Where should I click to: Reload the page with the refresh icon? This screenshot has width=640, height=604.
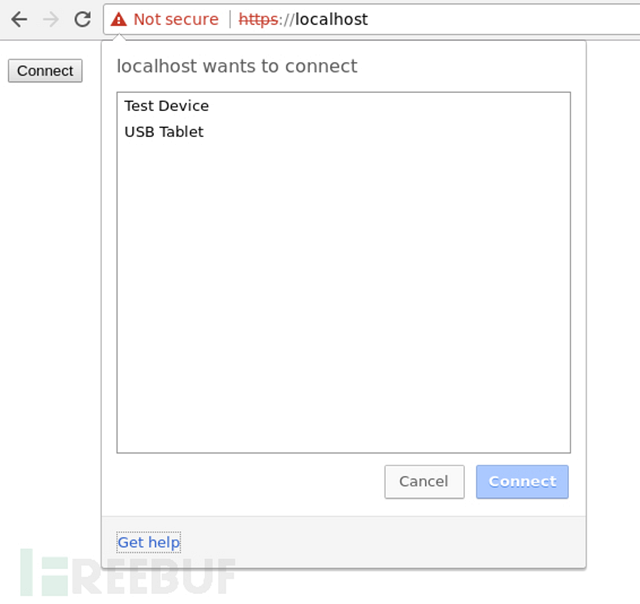tap(83, 19)
